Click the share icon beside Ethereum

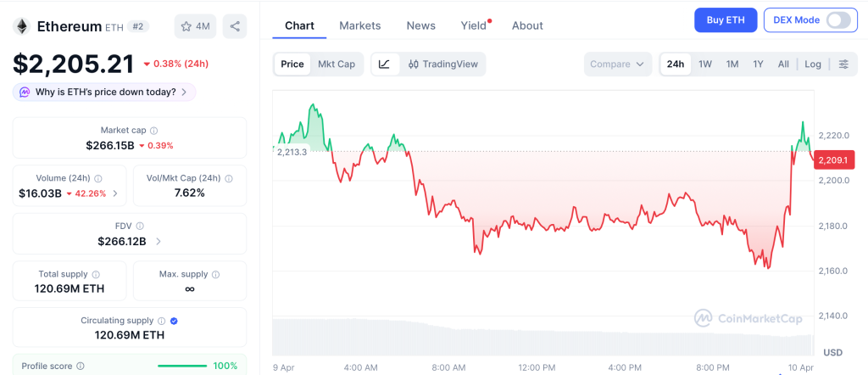tap(235, 26)
